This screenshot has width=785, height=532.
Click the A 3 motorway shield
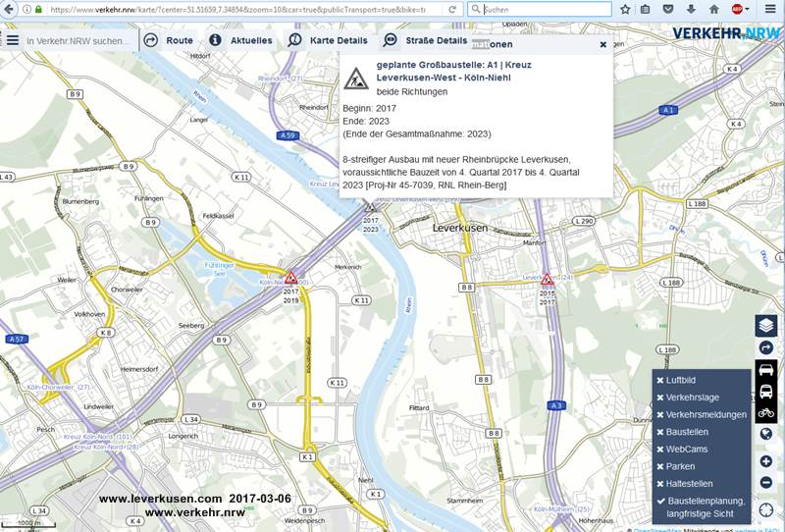click(556, 405)
